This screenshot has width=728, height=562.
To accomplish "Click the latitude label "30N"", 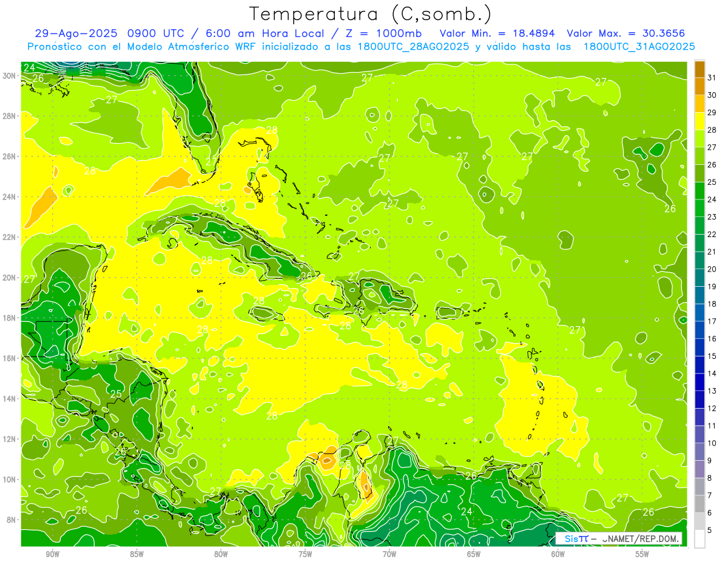I will coord(9,75).
